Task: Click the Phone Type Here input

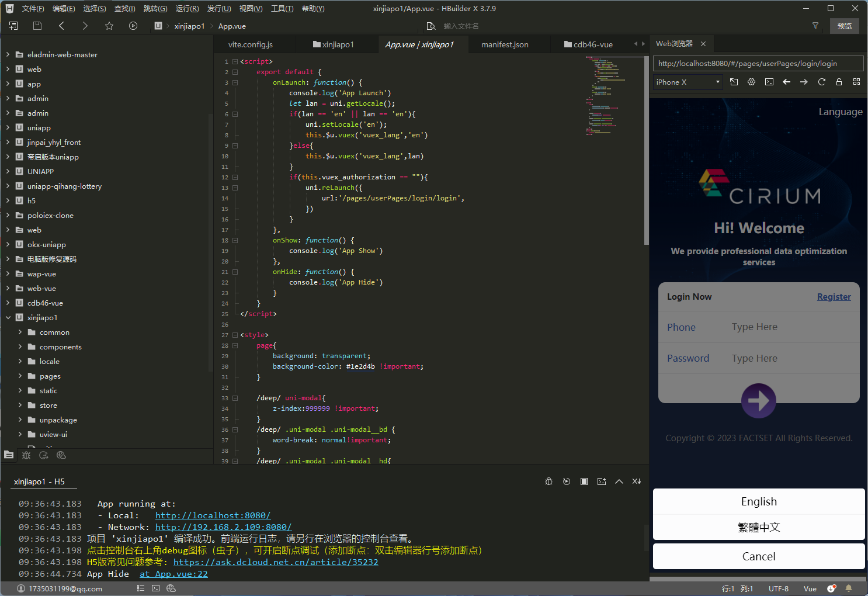Action: click(x=791, y=327)
